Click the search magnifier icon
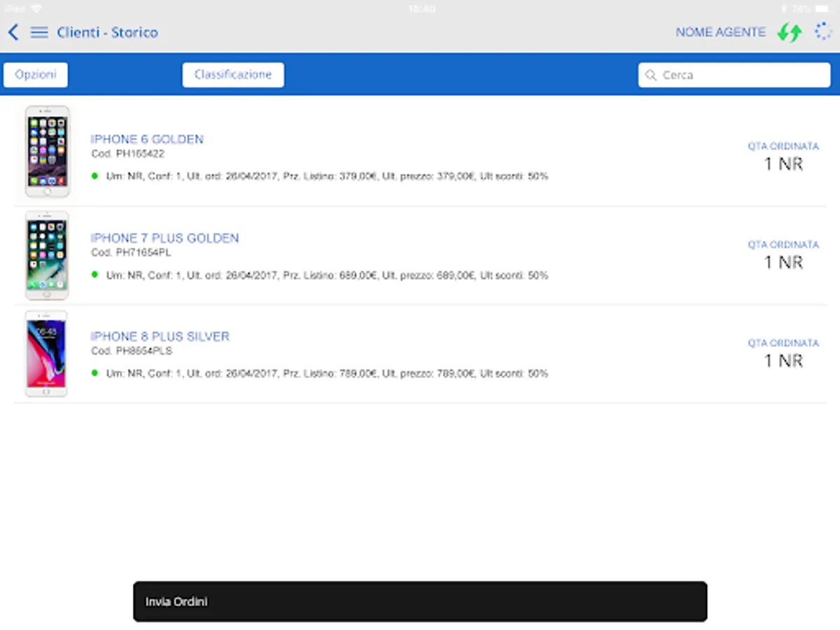Viewport: 840px width, 630px height. (x=651, y=75)
